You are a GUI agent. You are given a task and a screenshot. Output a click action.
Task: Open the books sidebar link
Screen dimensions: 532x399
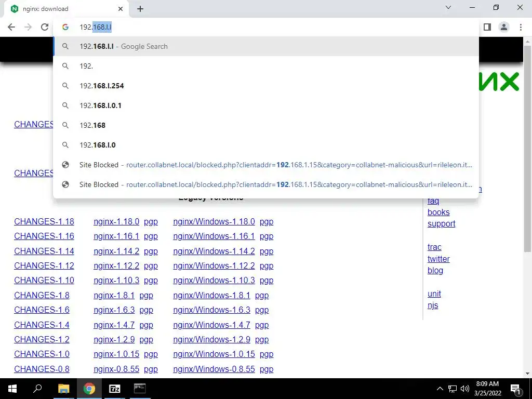438,212
